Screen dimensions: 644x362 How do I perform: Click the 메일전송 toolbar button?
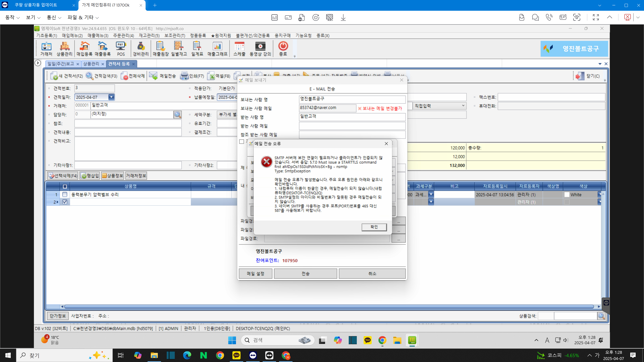point(163,76)
